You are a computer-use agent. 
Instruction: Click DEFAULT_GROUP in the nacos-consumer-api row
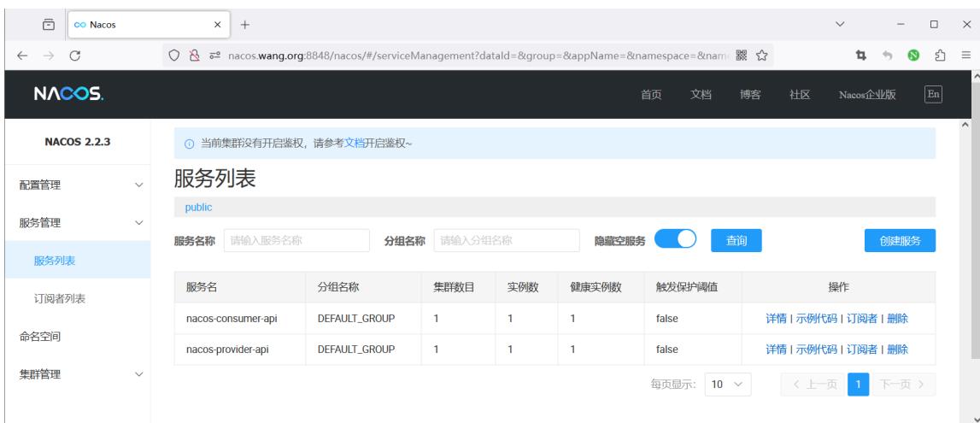coord(356,318)
